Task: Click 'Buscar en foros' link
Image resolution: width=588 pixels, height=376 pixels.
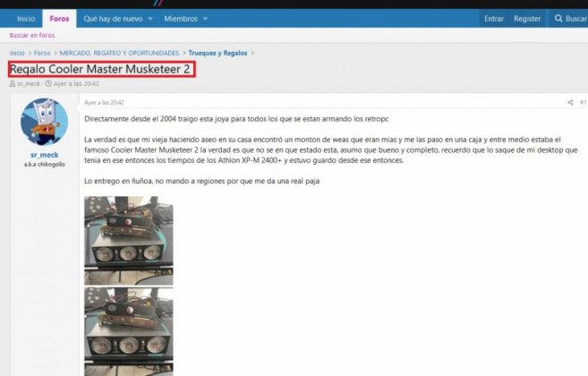Action: (32, 35)
